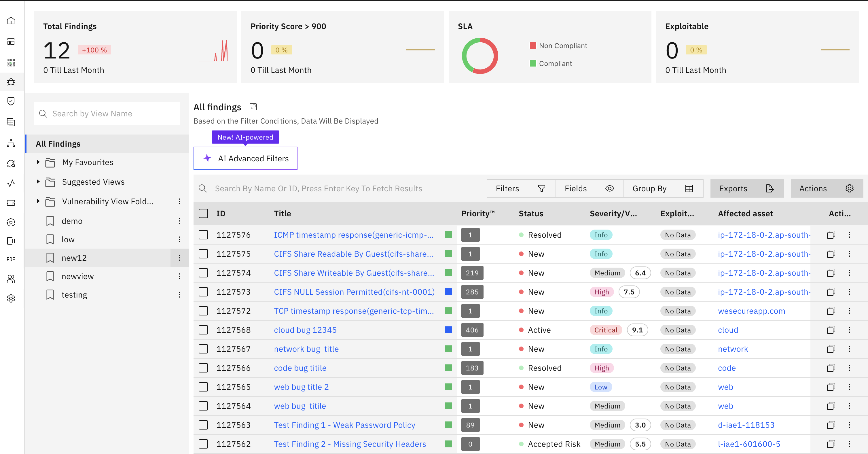Open the Filters menu
This screenshot has width=868, height=454.
[x=521, y=188]
